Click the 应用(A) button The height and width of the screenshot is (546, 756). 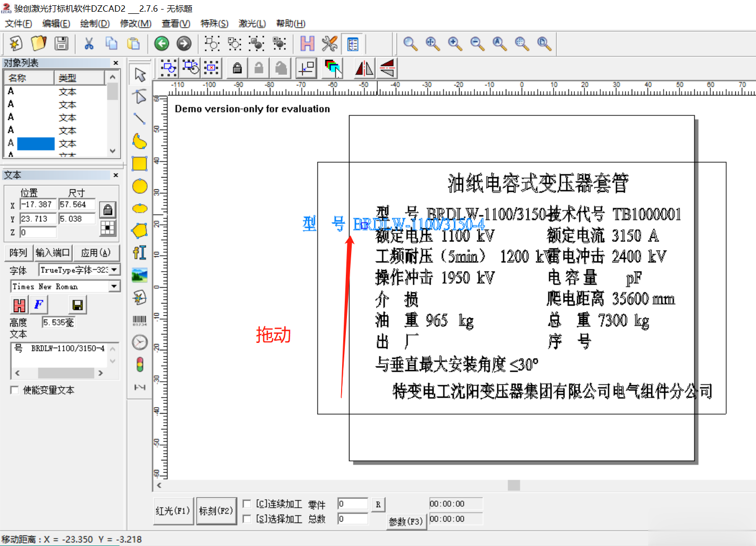(96, 253)
